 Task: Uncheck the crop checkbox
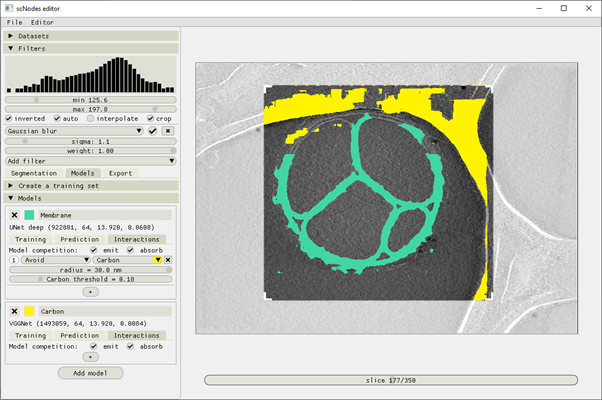(150, 119)
